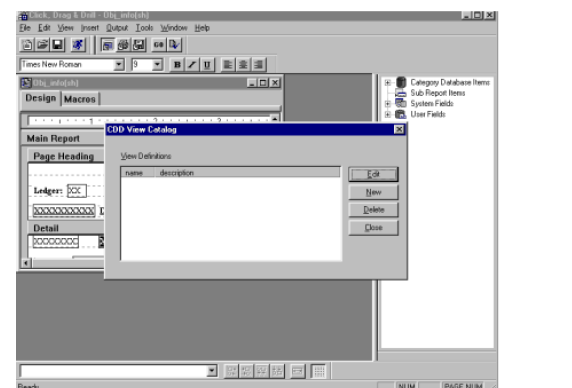Open the Window menu
Screen dimensions: 572x388
point(174,28)
